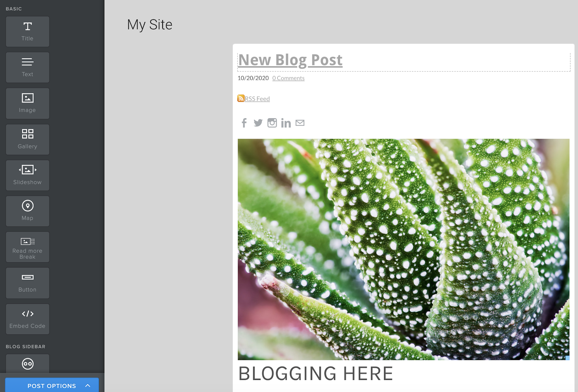The width and height of the screenshot is (578, 392).
Task: Click the RSS Feed link text
Action: pos(257,98)
